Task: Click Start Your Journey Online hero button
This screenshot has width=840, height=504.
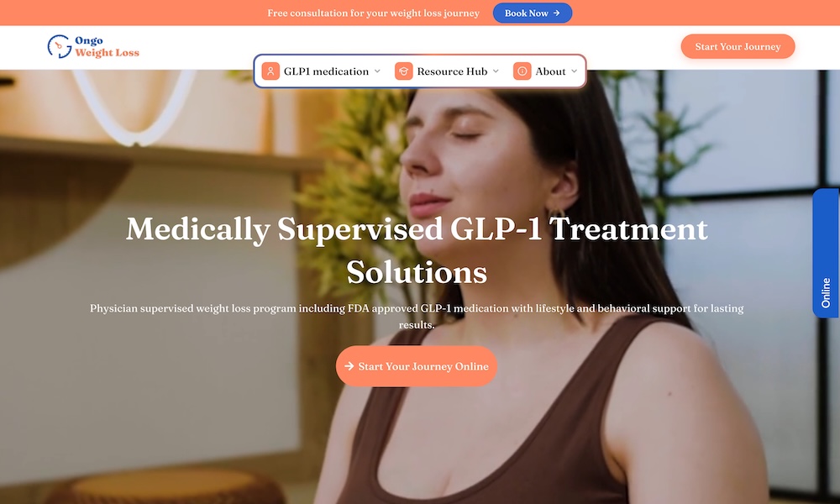Action: [x=417, y=366]
